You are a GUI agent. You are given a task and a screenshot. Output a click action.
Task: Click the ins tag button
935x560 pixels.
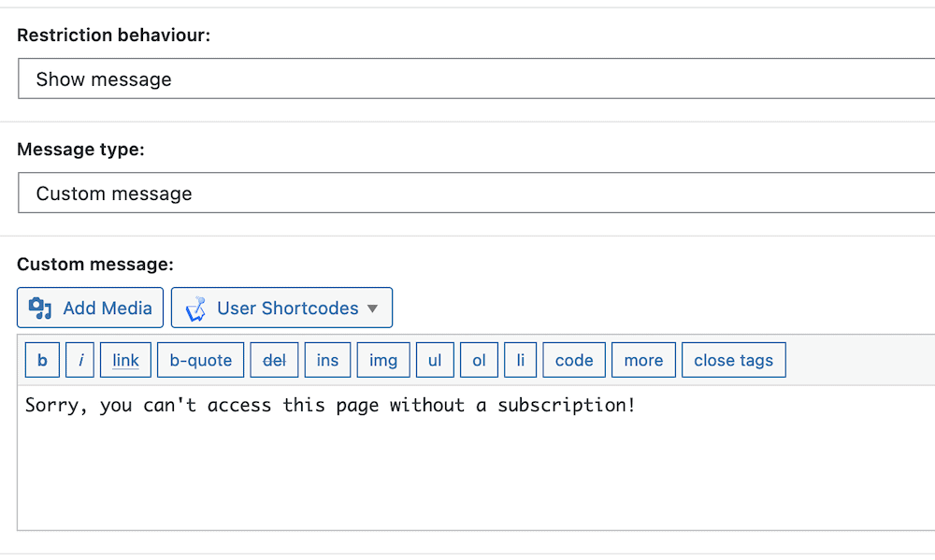coord(327,360)
